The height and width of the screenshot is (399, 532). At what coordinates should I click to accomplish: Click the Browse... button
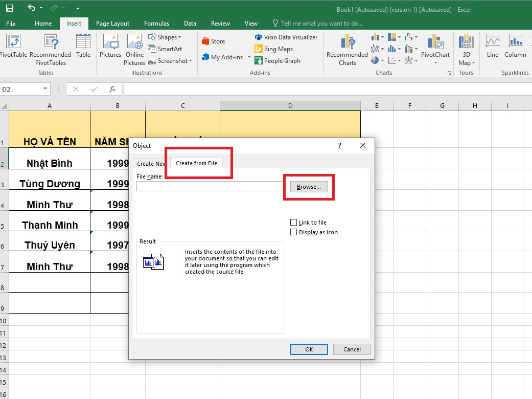click(309, 187)
